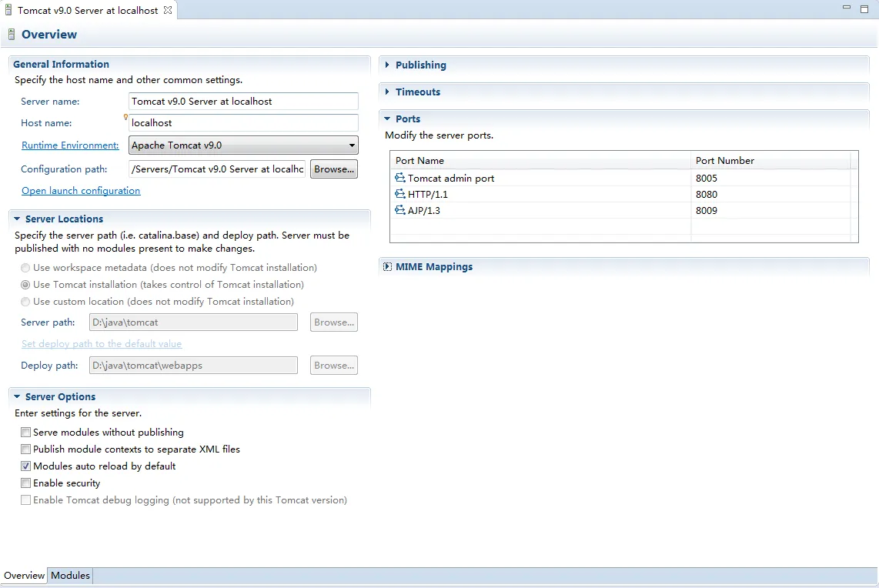Select the HTTP/1.1 port name
This screenshot has height=588, width=879.
428,195
